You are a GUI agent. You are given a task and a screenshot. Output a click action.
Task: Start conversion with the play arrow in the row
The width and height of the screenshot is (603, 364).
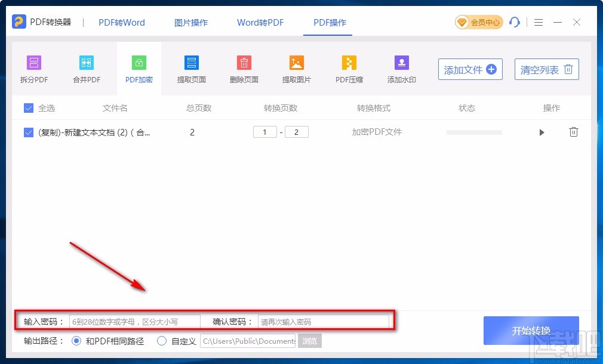(542, 132)
